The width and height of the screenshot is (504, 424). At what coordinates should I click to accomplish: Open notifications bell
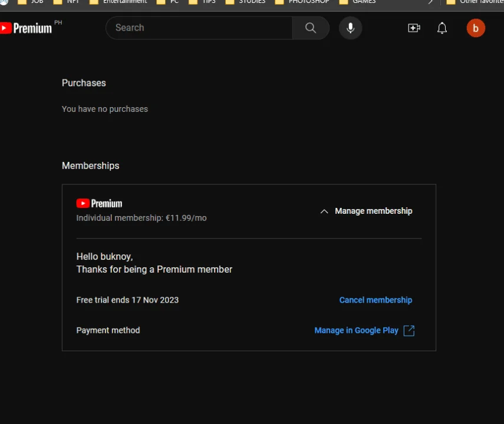tap(442, 28)
